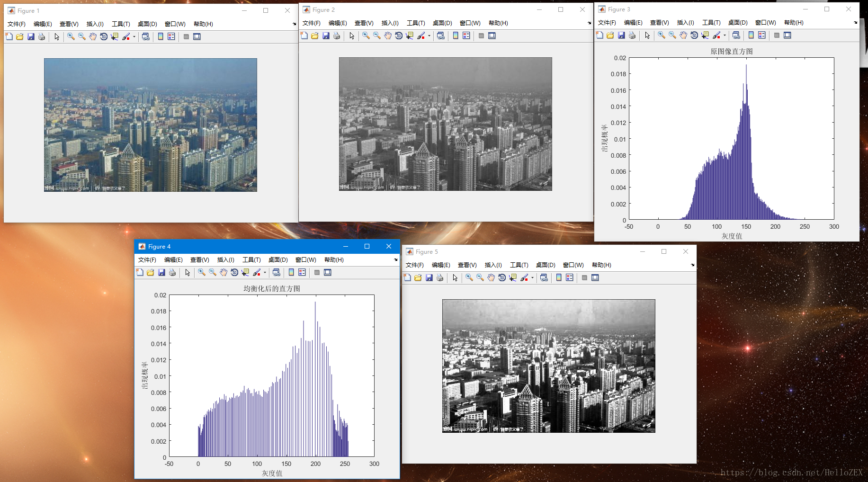Screen dimensions: 868x482
Task: Enable Zoom In mode in Figure 4
Action: (x=202, y=272)
